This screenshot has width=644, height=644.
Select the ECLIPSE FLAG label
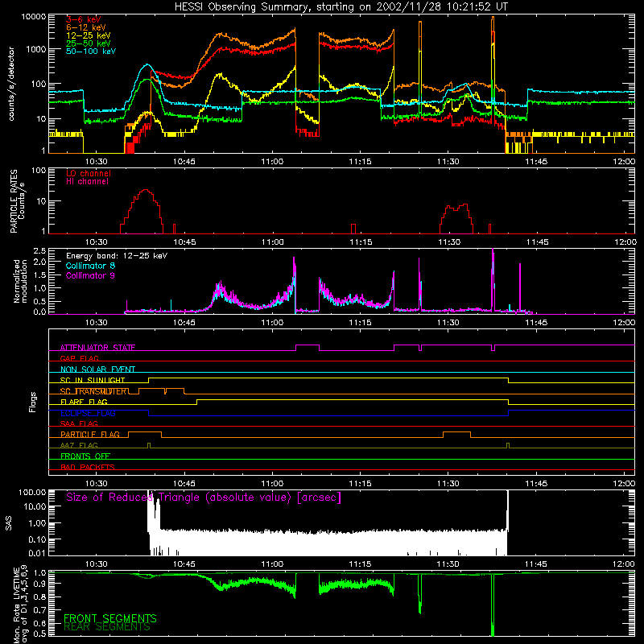tap(88, 413)
